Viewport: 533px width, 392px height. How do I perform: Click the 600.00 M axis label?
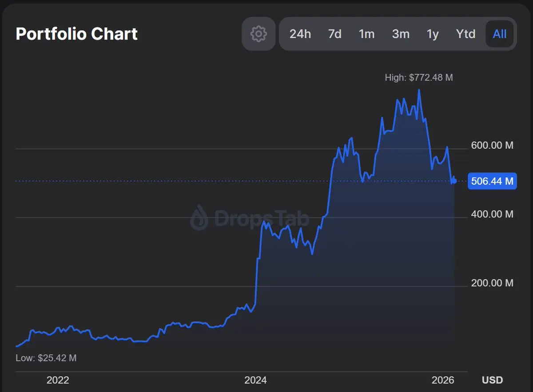(x=492, y=145)
